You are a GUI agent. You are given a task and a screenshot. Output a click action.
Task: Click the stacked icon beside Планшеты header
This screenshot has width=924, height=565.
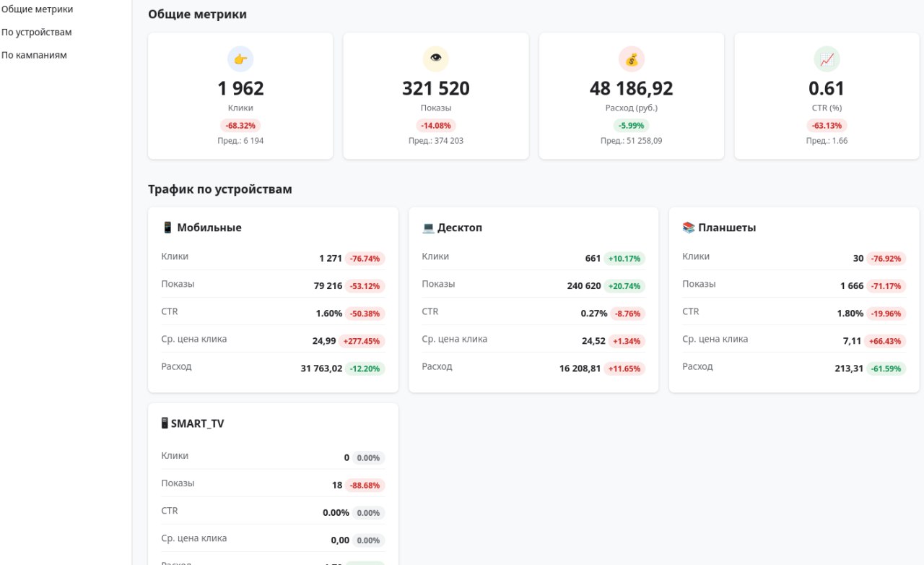pyautogui.click(x=687, y=227)
